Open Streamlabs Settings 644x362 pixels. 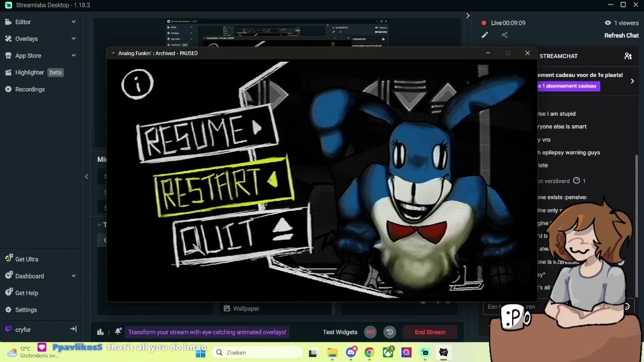click(x=26, y=310)
